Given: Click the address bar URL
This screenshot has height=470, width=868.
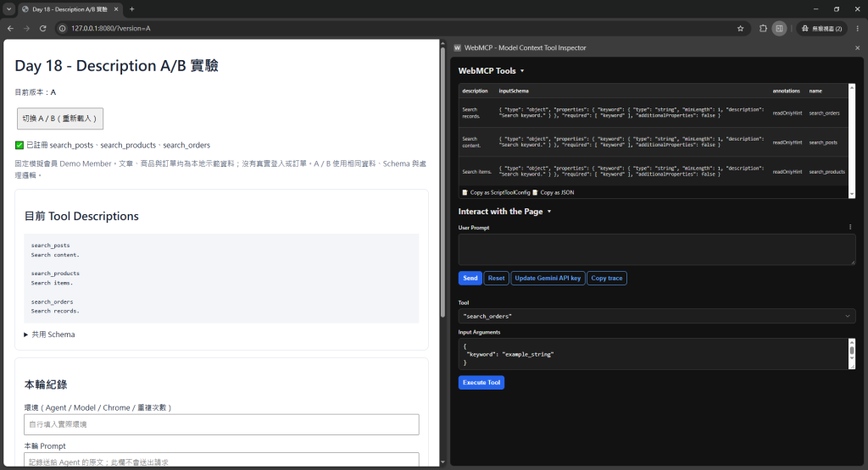Looking at the screenshot, I should pyautogui.click(x=111, y=28).
